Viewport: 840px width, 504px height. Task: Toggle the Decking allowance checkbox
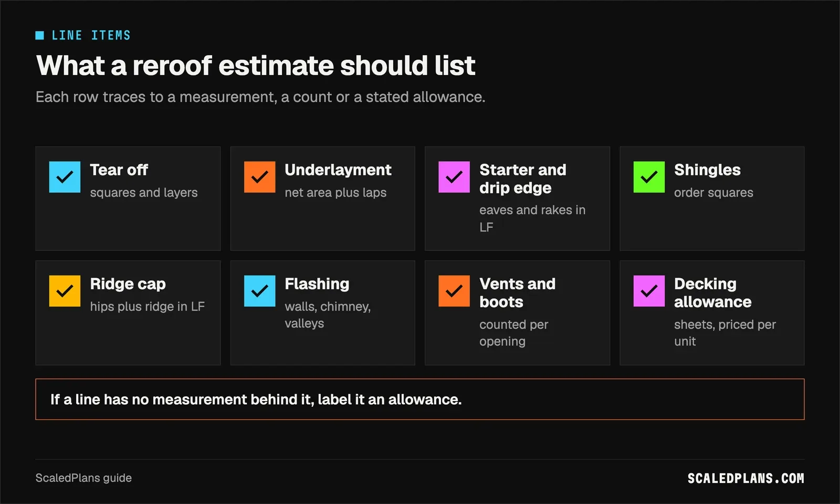[649, 291]
